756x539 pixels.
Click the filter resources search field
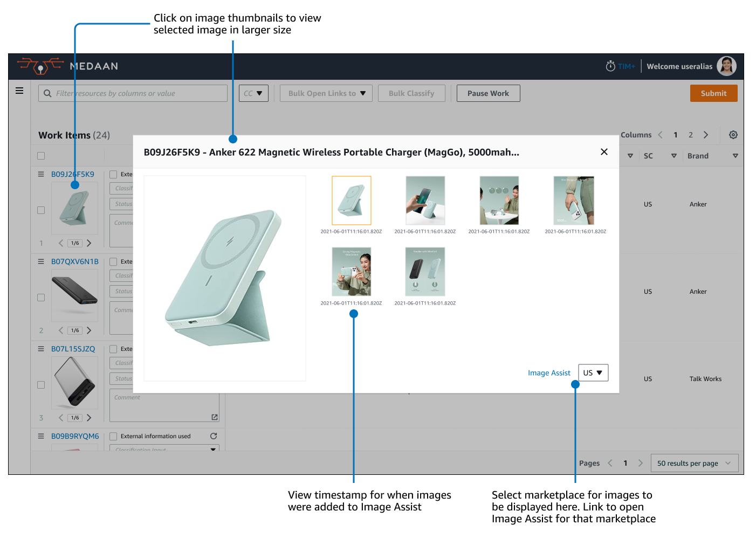tap(133, 93)
